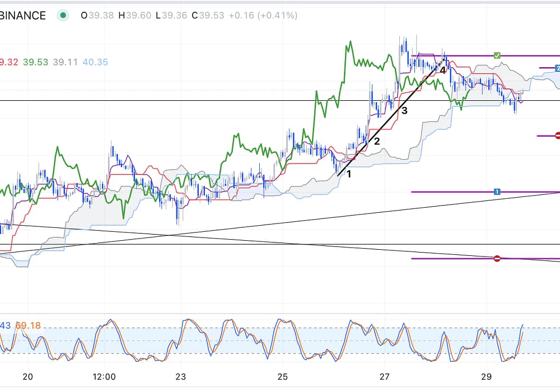Click the upper red minus marker

pos(557,136)
